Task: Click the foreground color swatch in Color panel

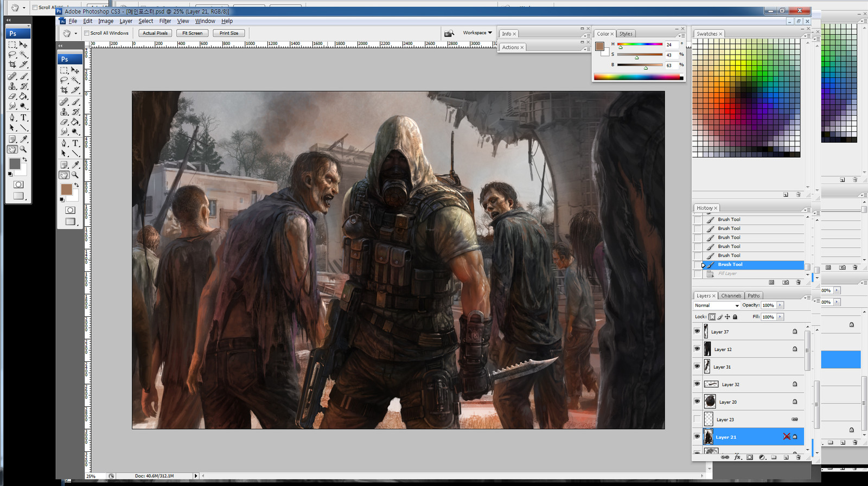Action: coord(599,47)
